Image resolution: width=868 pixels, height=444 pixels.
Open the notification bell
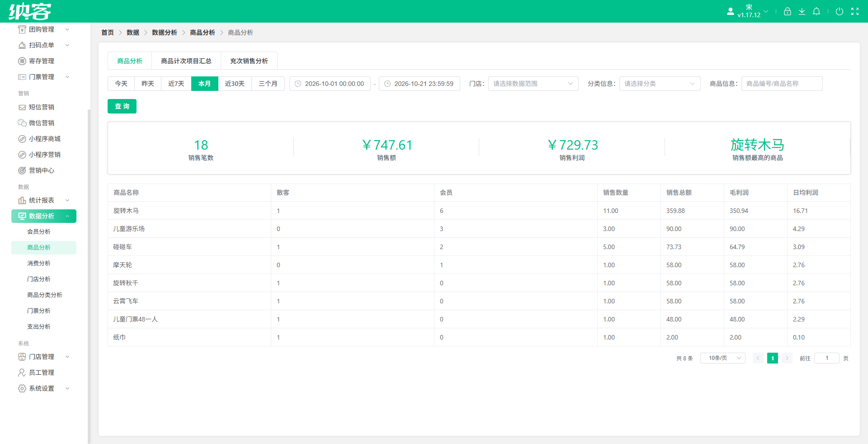pos(816,11)
